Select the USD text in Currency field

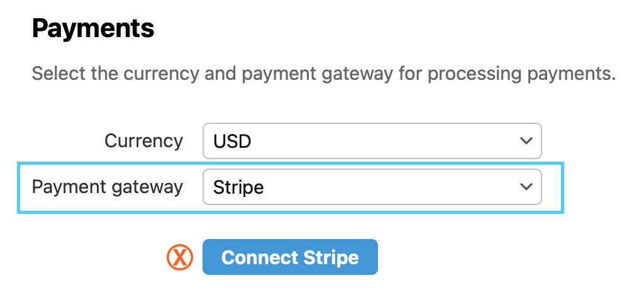coord(232,141)
